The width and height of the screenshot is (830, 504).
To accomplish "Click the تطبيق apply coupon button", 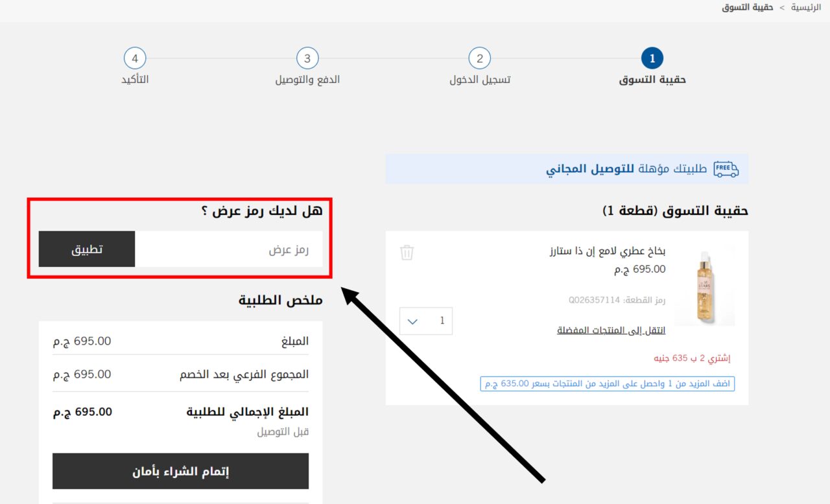I will (x=87, y=249).
